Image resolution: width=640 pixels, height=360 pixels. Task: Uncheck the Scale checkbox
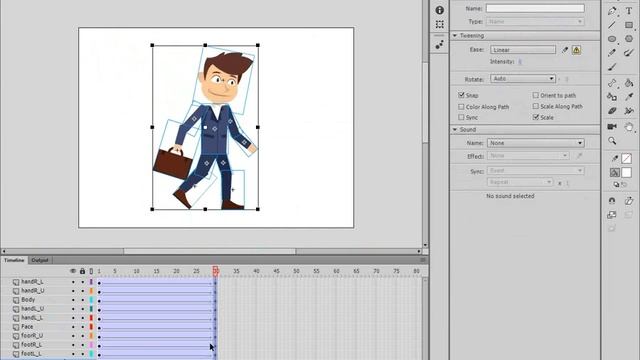click(536, 117)
